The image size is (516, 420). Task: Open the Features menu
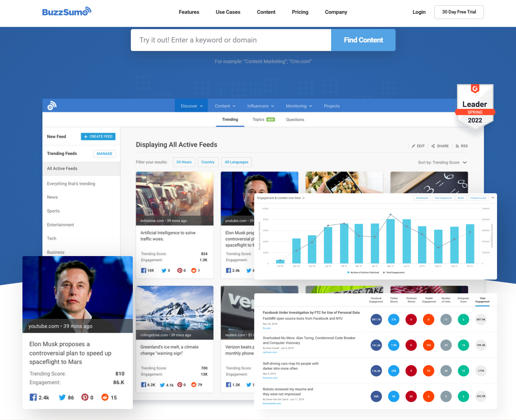pyautogui.click(x=189, y=12)
